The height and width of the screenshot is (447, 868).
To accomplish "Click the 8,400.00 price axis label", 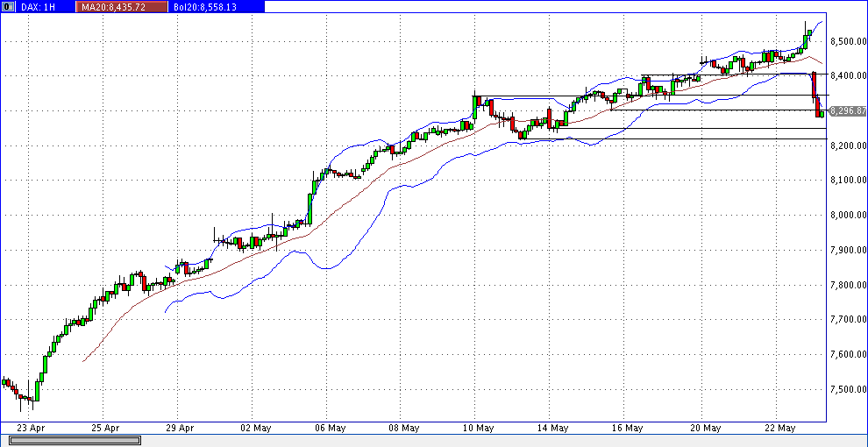I will (848, 75).
